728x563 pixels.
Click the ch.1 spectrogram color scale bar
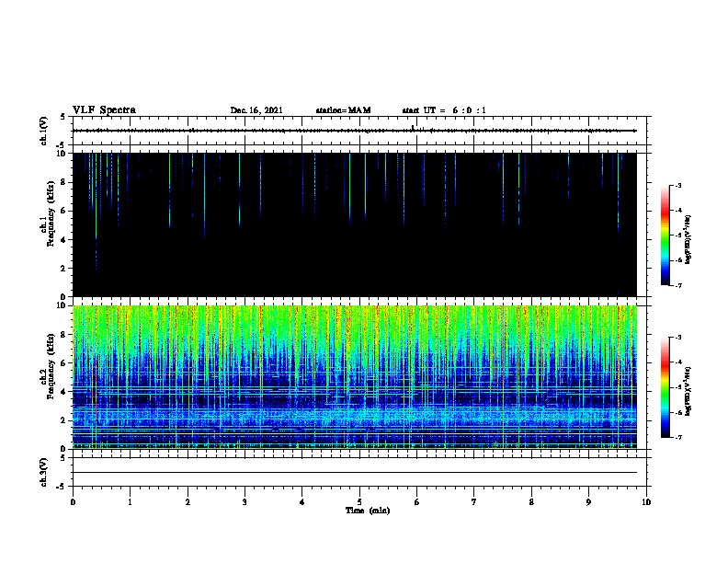click(665, 236)
